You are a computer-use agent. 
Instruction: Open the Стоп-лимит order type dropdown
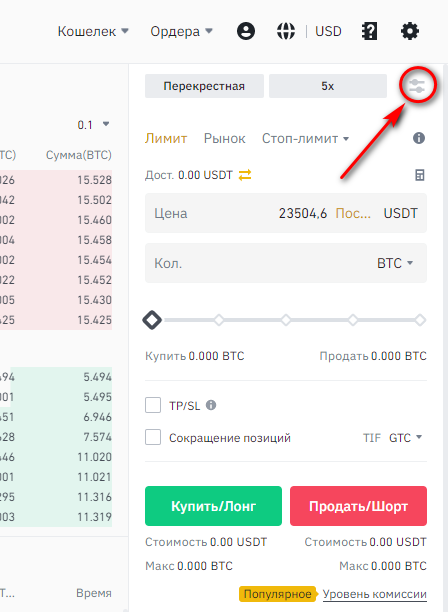[305, 139]
